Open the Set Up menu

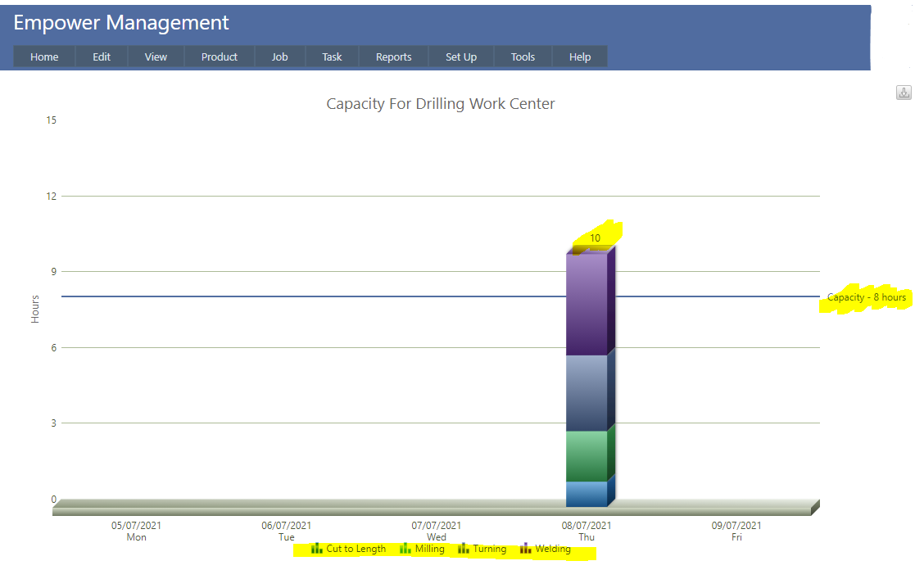click(461, 57)
